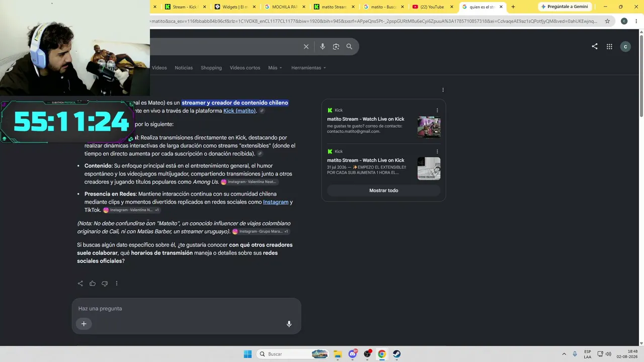Expand the Herramientas dropdown
This screenshot has height=362, width=644.
[x=308, y=68]
